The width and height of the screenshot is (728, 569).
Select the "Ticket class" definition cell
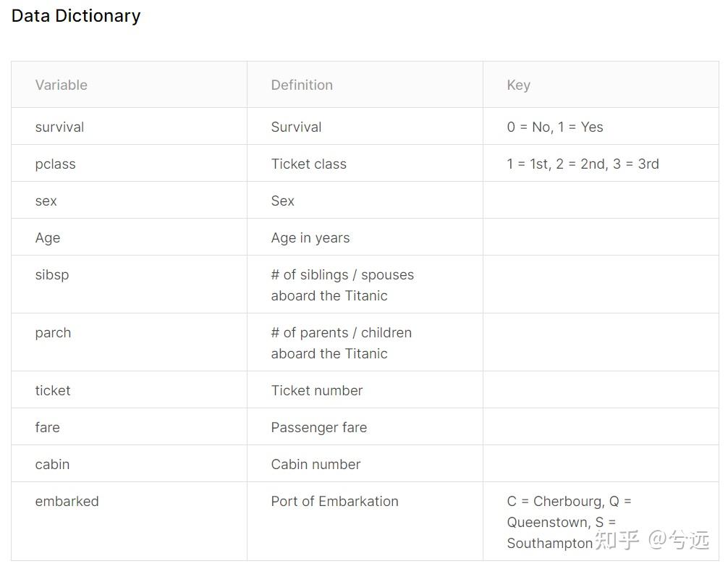[308, 164]
